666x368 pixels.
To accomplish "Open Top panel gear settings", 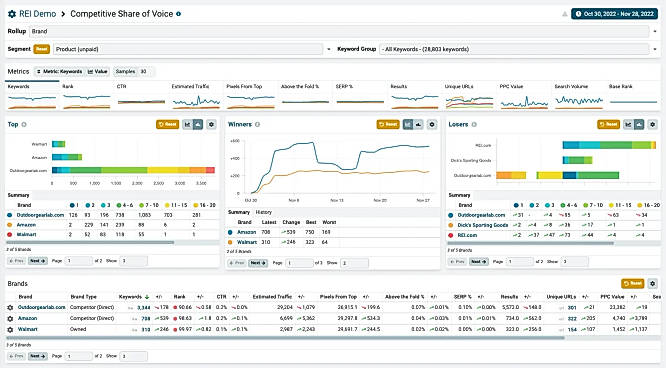I will 212,125.
